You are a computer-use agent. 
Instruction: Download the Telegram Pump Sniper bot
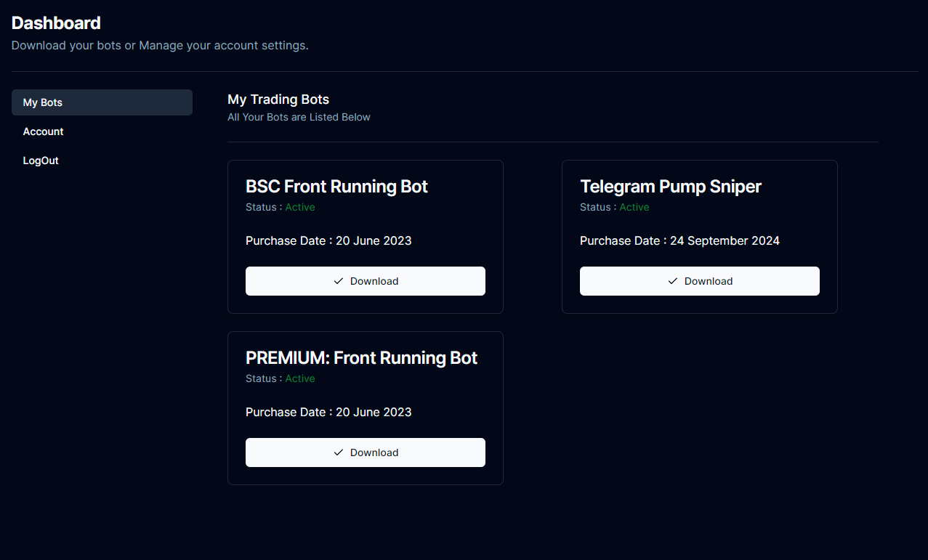pyautogui.click(x=700, y=281)
